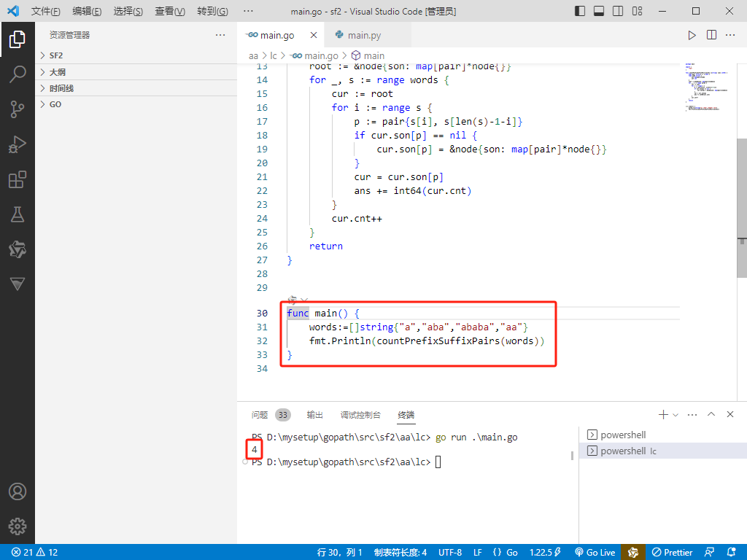Switch to the main.py tab

click(363, 35)
